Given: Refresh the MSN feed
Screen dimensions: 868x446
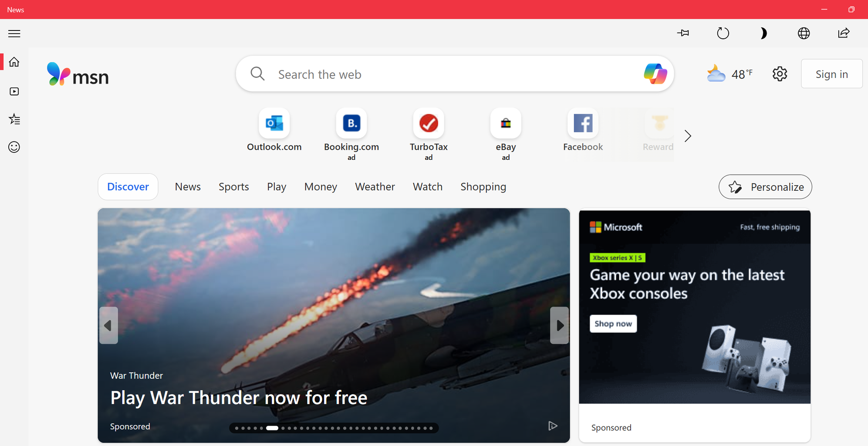Looking at the screenshot, I should pos(723,33).
